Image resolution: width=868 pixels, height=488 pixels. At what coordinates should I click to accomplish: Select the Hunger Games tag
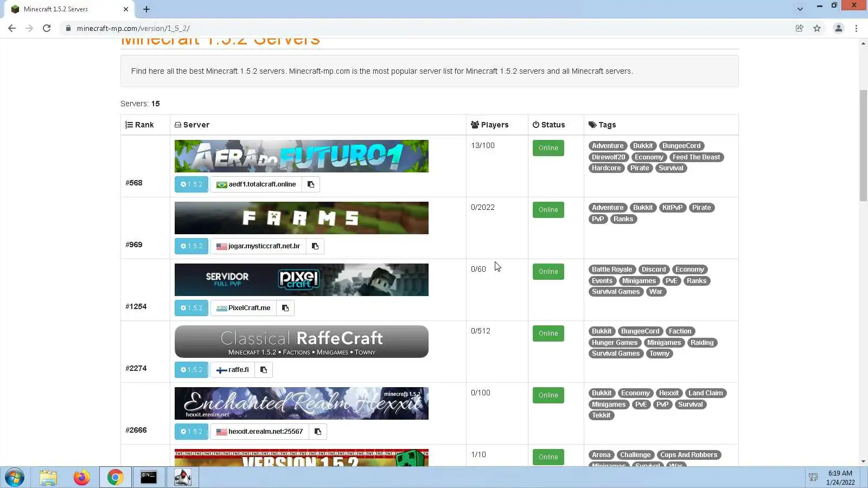coord(615,343)
